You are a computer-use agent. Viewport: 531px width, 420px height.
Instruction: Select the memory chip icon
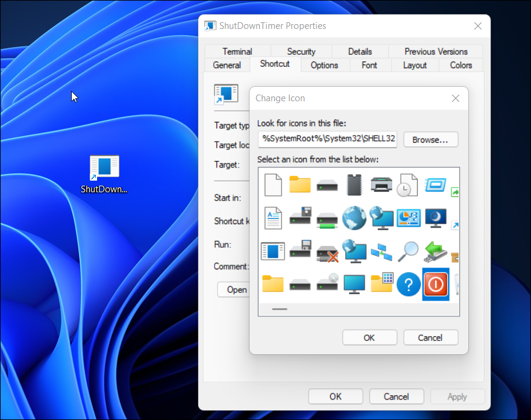[x=354, y=184]
